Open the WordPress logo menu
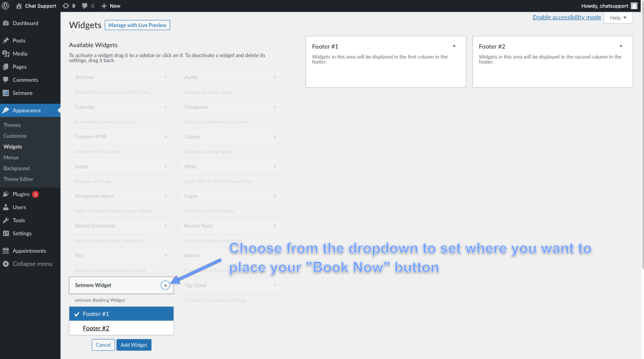 5,6
